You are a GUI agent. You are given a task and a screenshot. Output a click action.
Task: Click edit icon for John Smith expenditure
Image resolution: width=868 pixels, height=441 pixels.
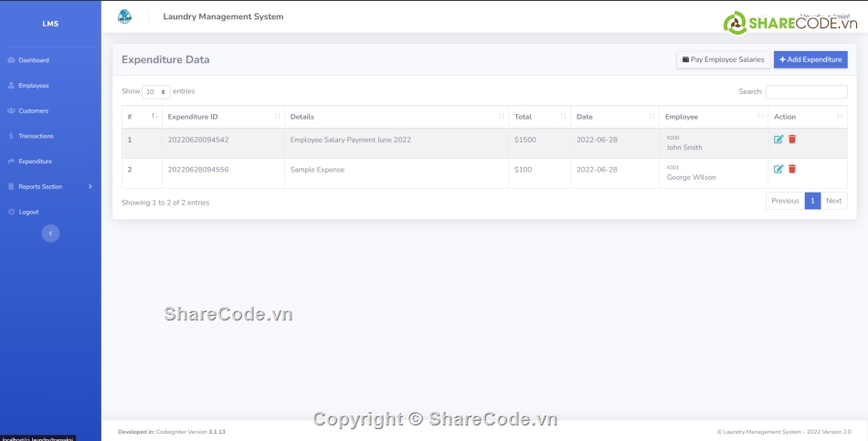778,139
